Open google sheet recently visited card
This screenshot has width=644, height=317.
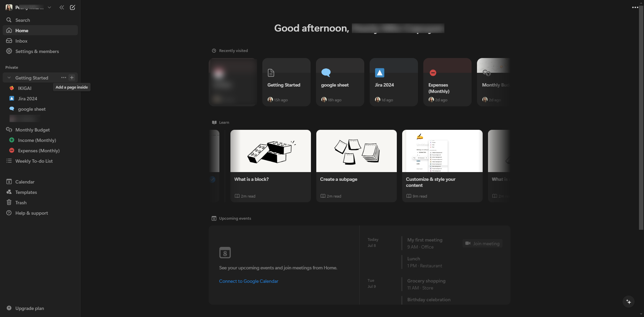pyautogui.click(x=340, y=82)
